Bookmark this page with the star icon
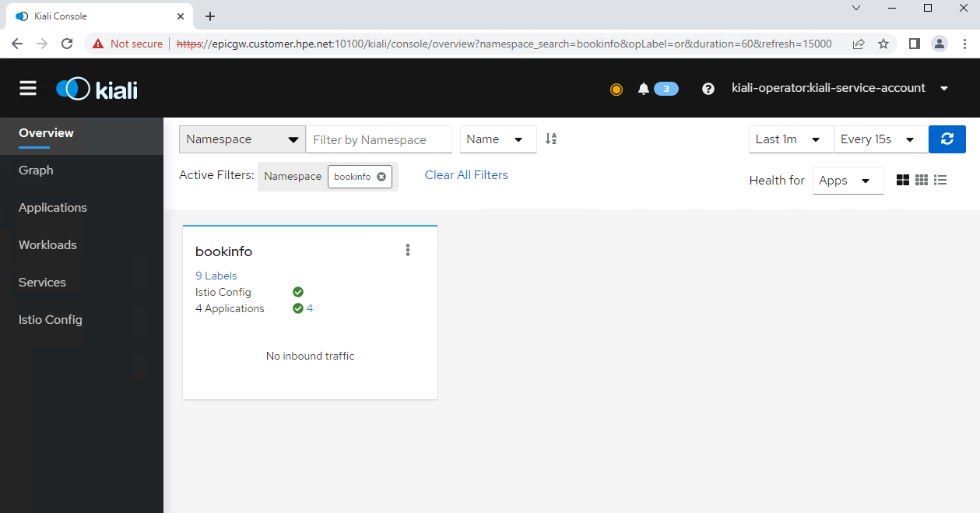The image size is (980, 513). pyautogui.click(x=883, y=44)
